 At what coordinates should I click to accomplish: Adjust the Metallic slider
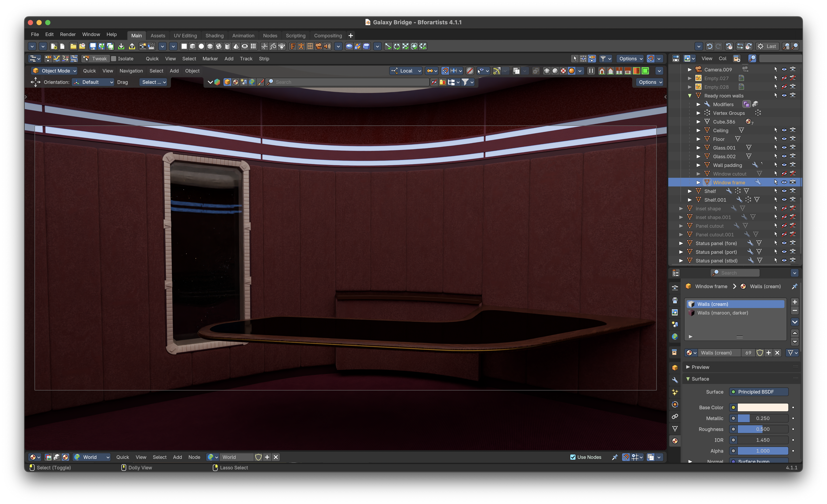pyautogui.click(x=762, y=418)
